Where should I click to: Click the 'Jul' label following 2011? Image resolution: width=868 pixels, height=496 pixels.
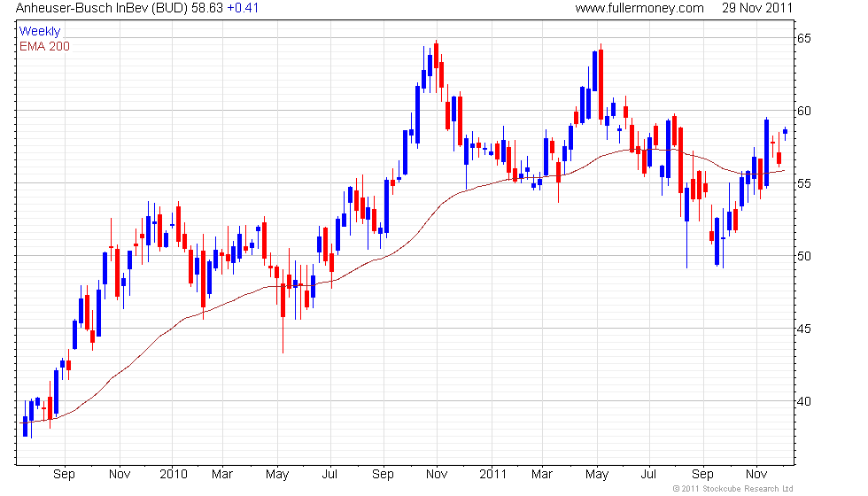pyautogui.click(x=648, y=475)
